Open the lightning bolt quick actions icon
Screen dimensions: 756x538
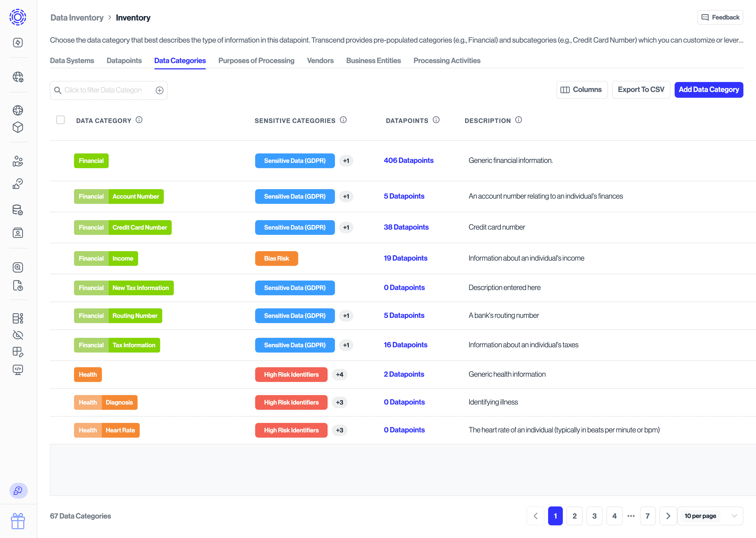pos(18,42)
